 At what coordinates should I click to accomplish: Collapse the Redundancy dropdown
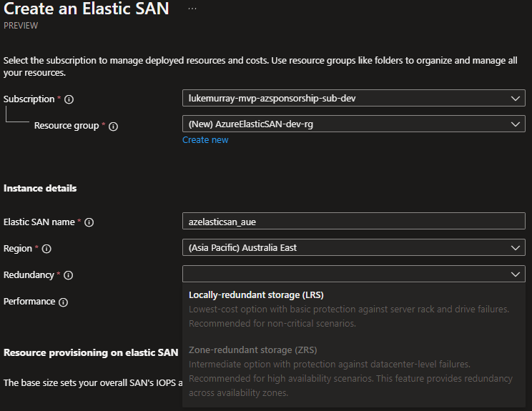[353, 274]
